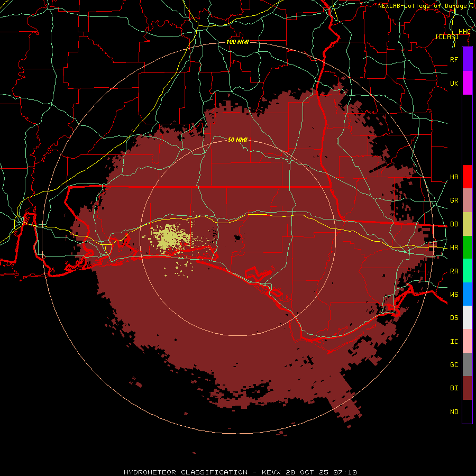Click the blue WS legend swatch

tap(467, 294)
